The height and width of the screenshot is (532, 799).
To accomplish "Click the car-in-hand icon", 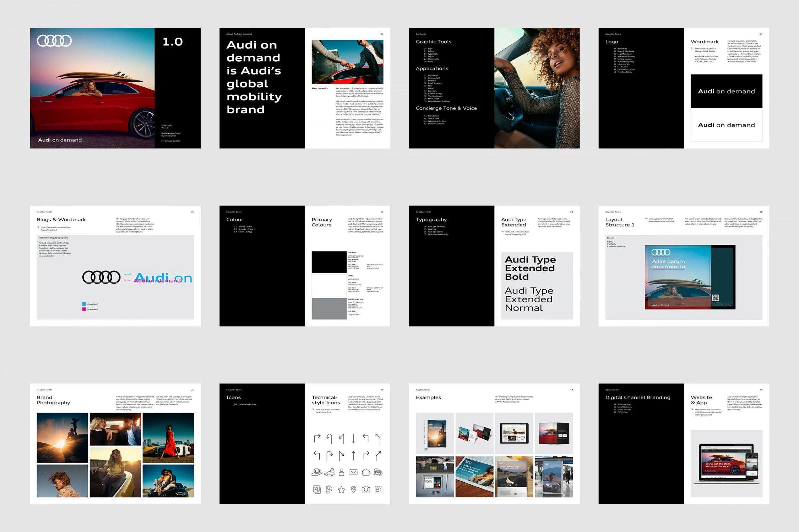I will pyautogui.click(x=317, y=472).
